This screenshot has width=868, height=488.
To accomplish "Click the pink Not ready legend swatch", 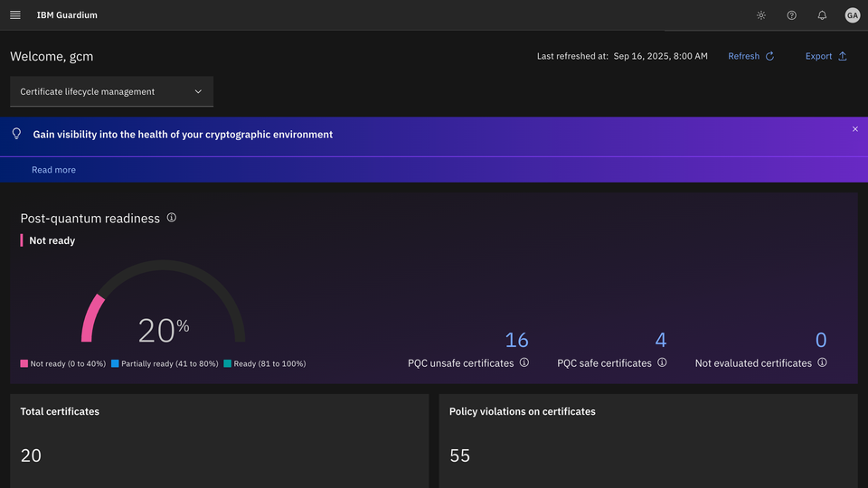I will (24, 363).
